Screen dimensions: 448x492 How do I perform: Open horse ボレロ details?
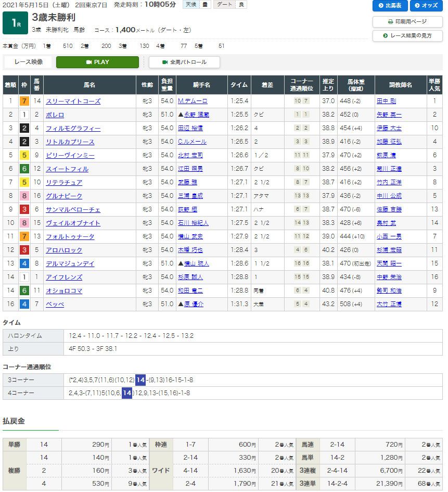[x=55, y=115]
